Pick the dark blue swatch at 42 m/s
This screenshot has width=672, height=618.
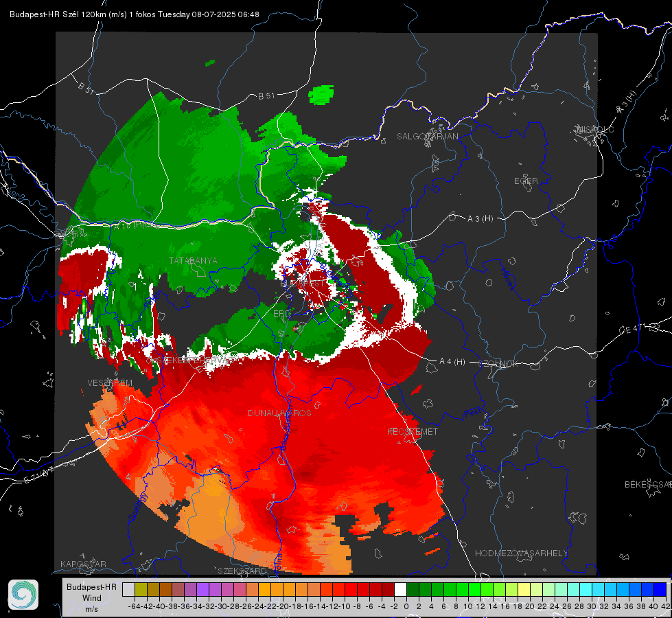click(660, 589)
